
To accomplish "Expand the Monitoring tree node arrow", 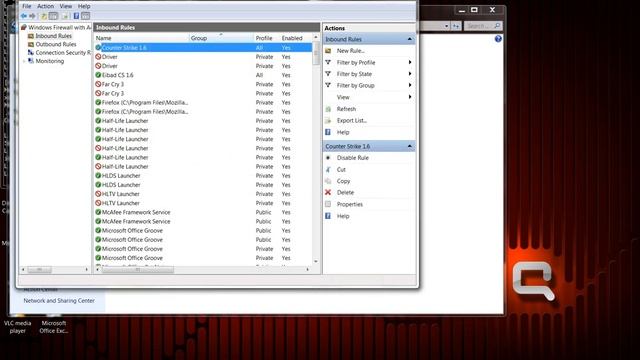I will [x=24, y=61].
